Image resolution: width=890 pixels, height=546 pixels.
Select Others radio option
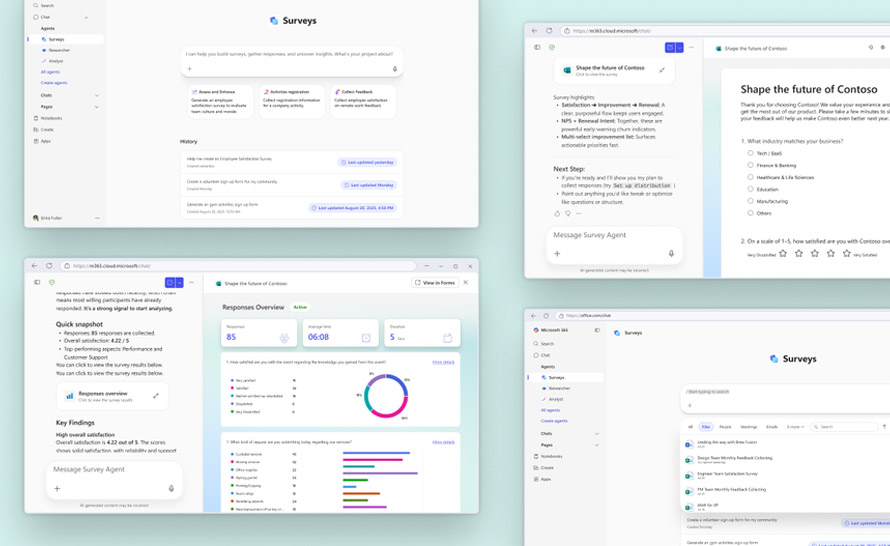[750, 213]
